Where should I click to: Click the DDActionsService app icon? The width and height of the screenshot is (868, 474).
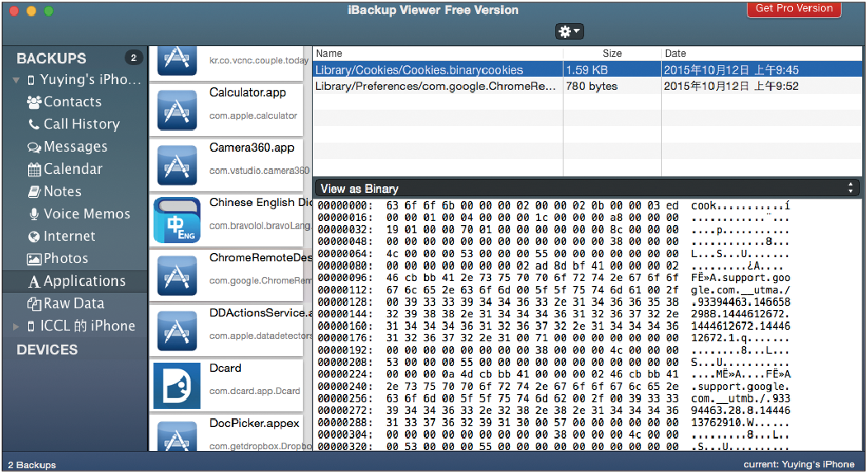pos(177,331)
